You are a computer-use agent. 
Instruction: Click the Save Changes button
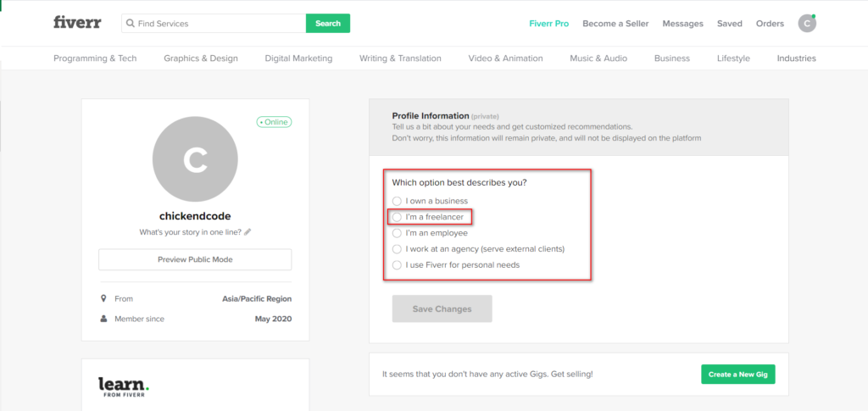pyautogui.click(x=442, y=308)
